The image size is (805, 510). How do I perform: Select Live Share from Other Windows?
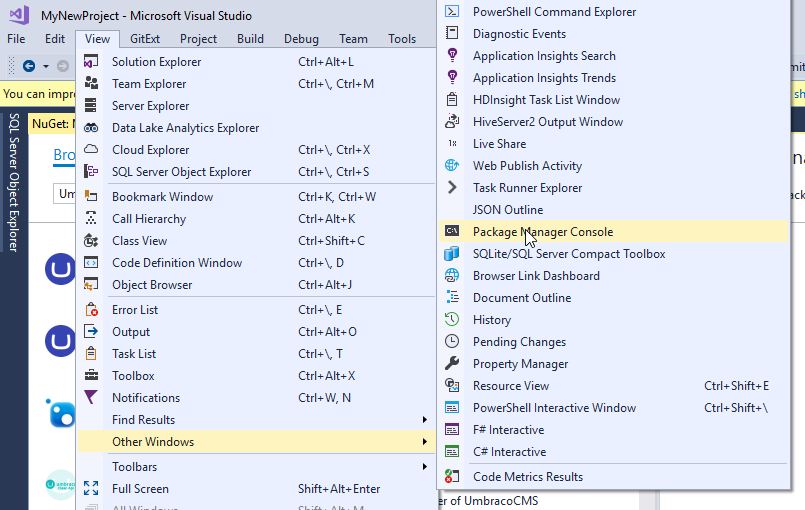614,144
